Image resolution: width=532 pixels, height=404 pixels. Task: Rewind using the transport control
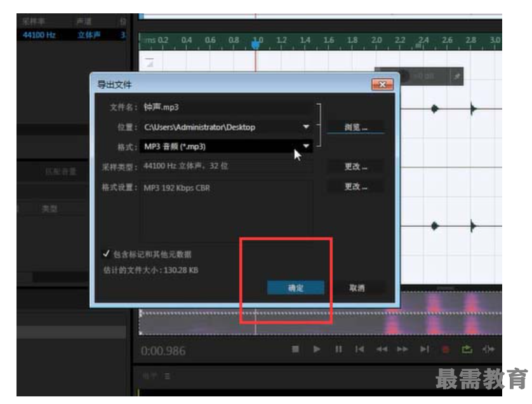[382, 349]
